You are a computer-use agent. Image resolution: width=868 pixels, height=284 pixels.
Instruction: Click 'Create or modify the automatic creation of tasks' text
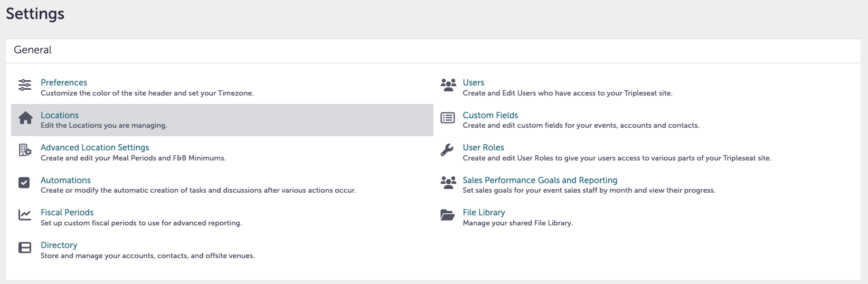pyautogui.click(x=199, y=190)
